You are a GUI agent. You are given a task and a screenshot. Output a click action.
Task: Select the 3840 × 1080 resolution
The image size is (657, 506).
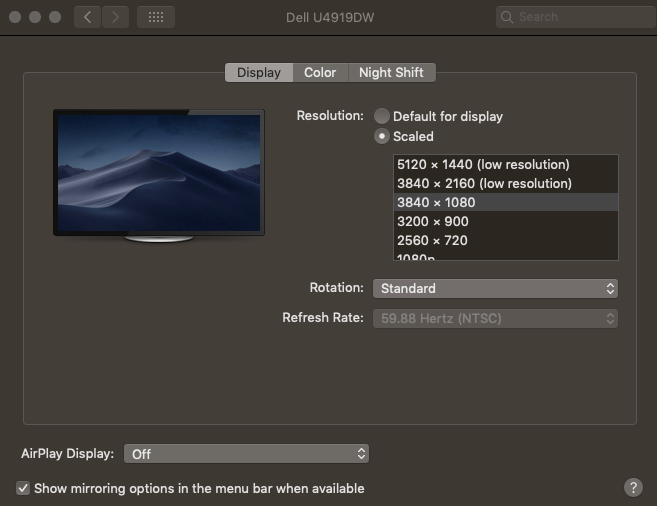coord(506,202)
